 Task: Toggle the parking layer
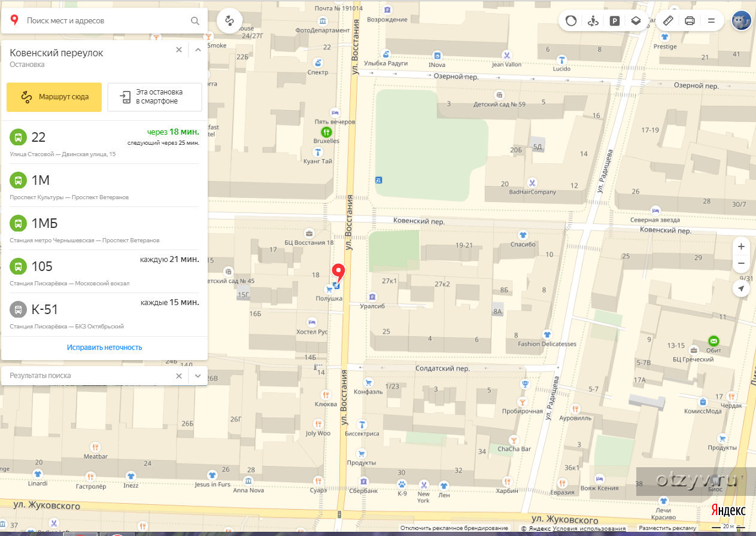(614, 21)
